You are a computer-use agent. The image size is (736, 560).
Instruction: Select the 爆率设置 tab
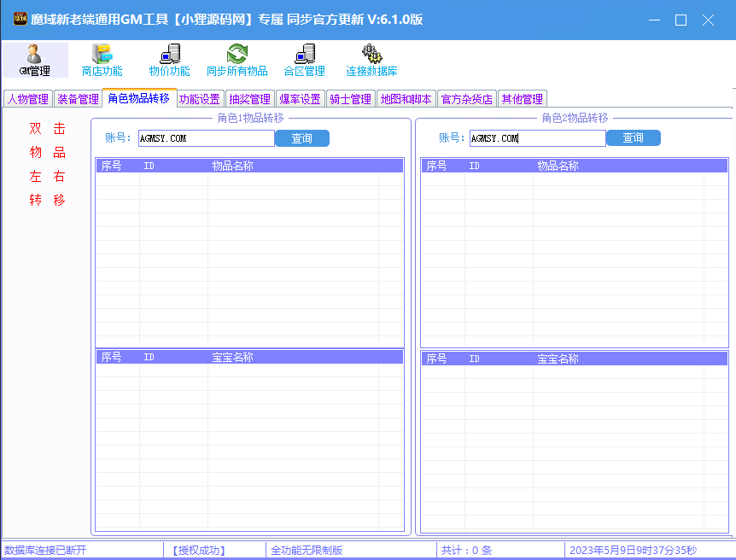tap(300, 99)
